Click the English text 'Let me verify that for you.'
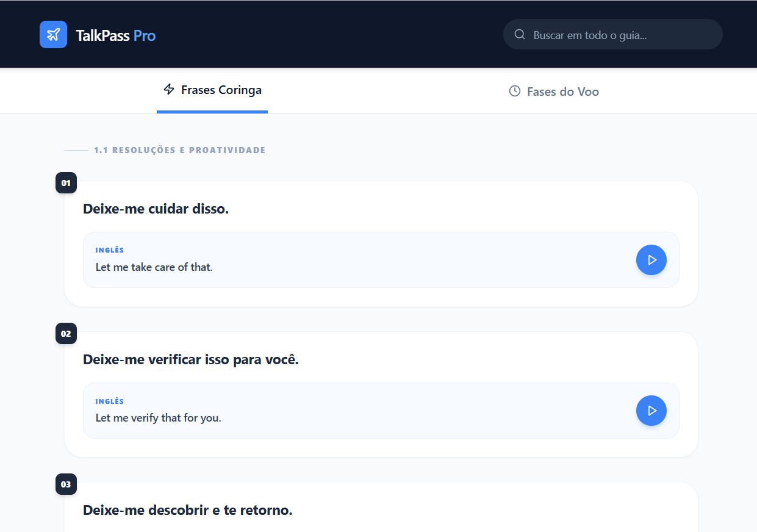 coord(159,418)
